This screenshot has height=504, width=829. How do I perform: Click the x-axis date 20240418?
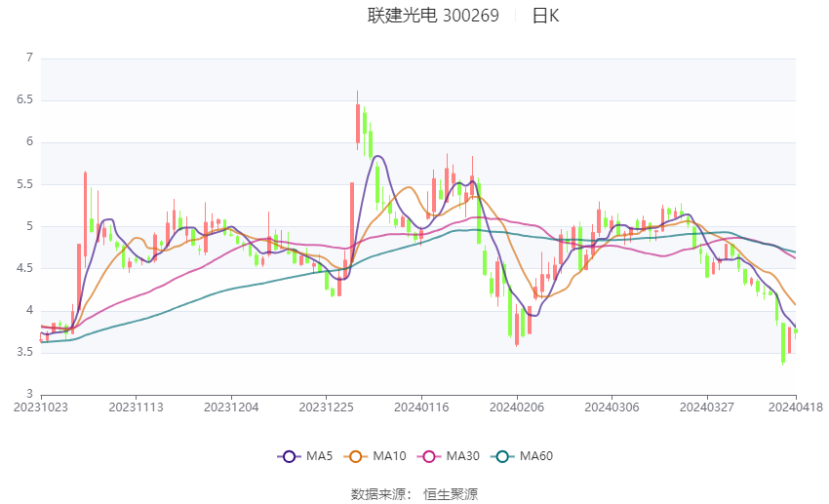tap(796, 407)
